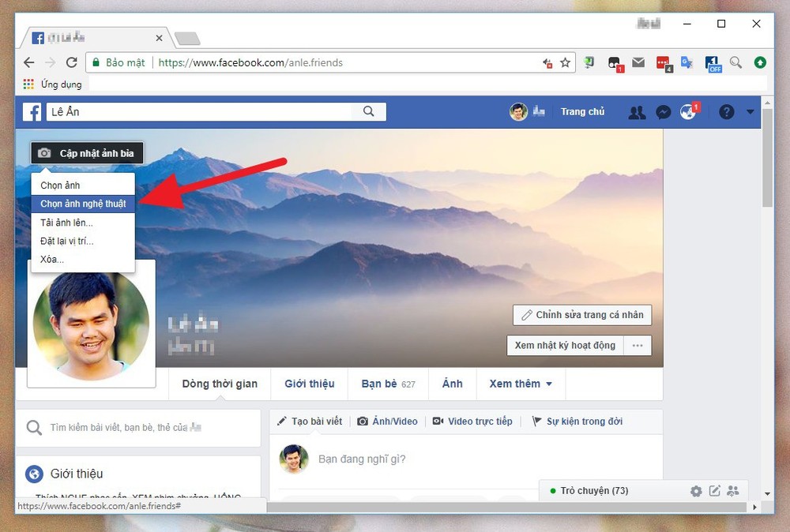This screenshot has height=532, width=790.
Task: Click Bạn đang nghĩ gì? post box
Action: click(x=362, y=459)
